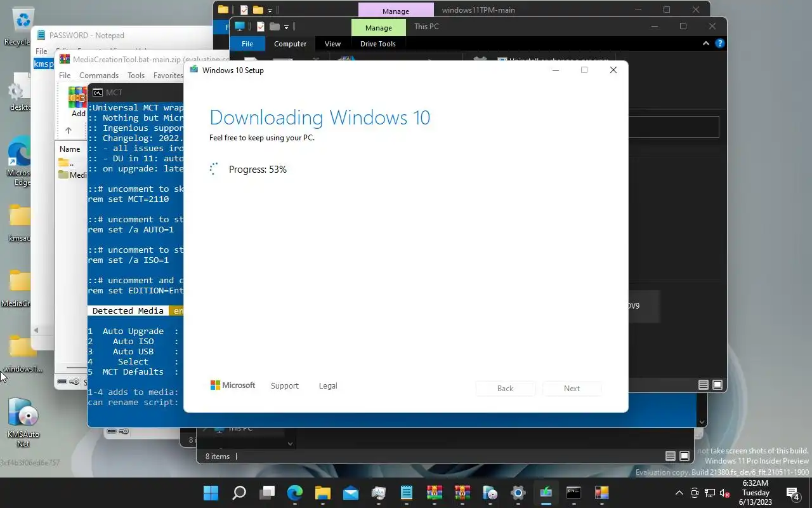Click the MCT console scrollbar down arrow

tap(702, 422)
